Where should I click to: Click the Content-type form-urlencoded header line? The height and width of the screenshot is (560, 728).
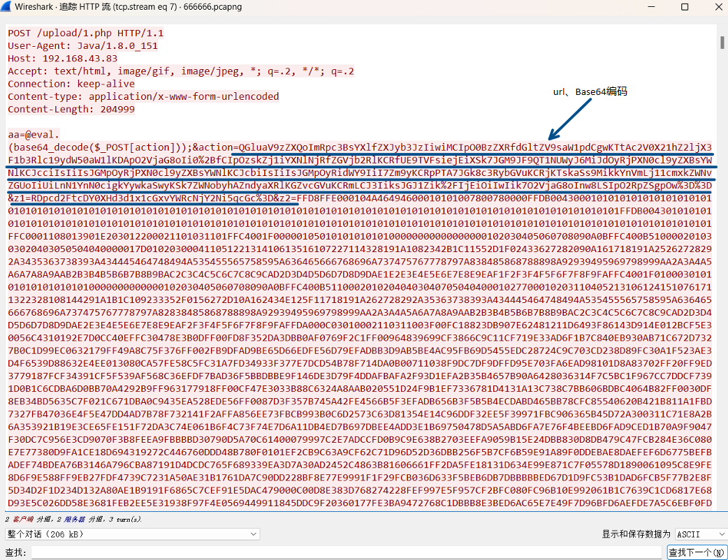143,96
